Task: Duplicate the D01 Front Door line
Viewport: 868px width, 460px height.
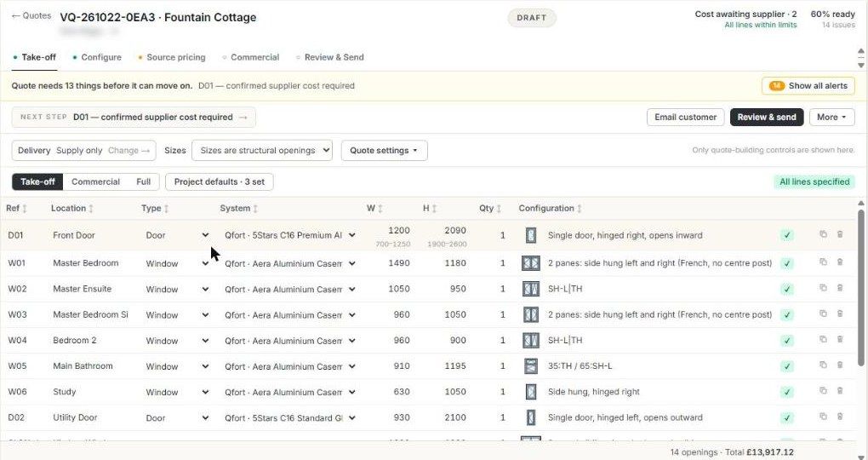Action: click(823, 234)
